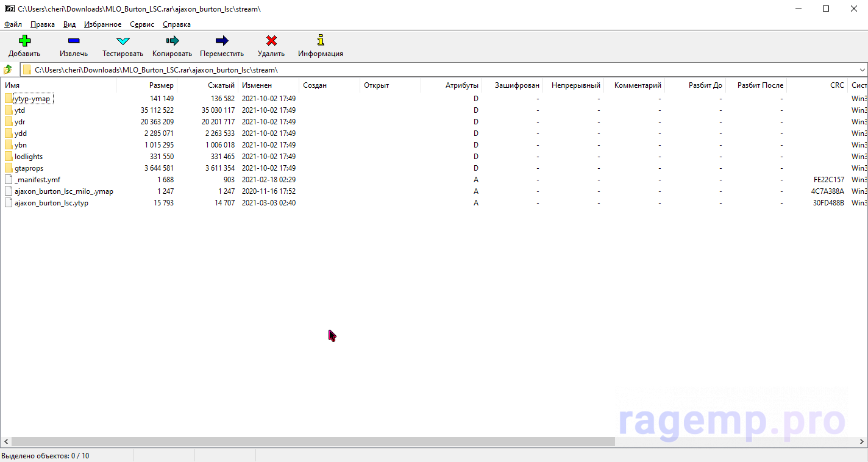Sort files by the Размер column

(x=161, y=85)
